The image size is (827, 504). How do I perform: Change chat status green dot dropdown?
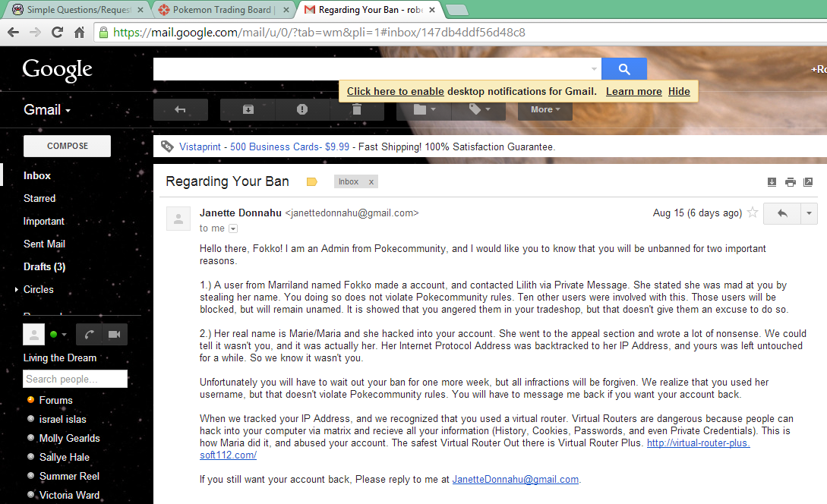tap(58, 334)
